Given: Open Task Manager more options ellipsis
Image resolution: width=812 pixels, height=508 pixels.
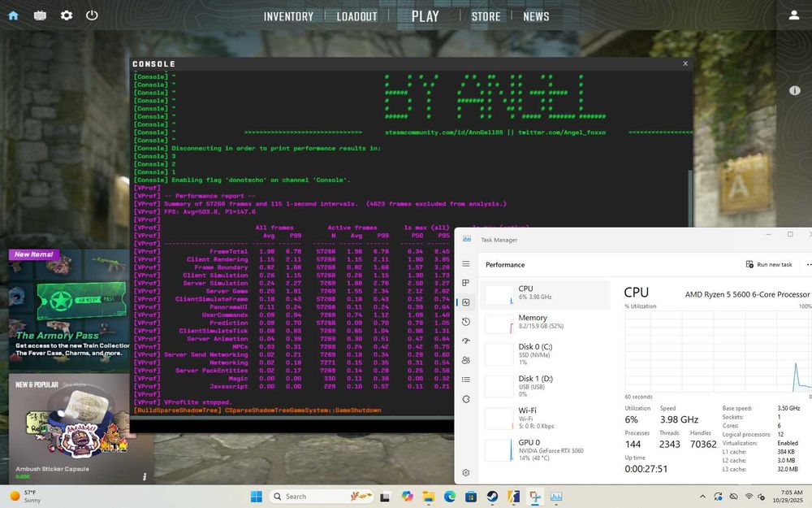Looking at the screenshot, I should click(x=809, y=264).
